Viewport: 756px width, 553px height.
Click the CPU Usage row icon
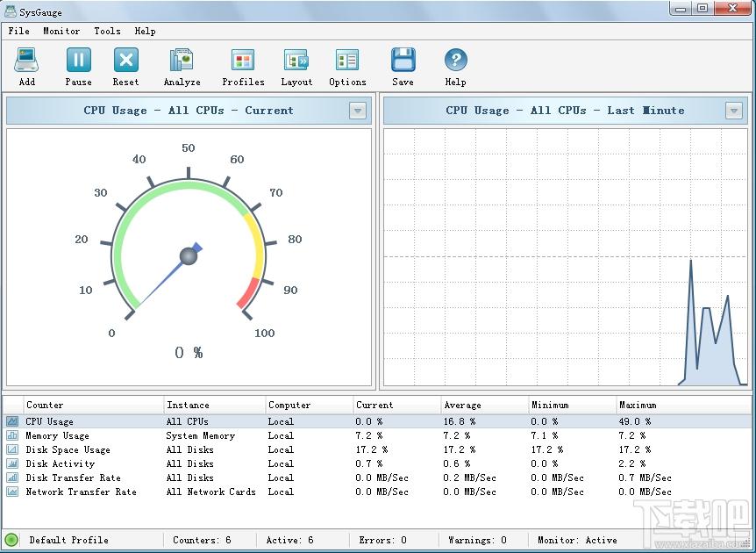[12, 421]
